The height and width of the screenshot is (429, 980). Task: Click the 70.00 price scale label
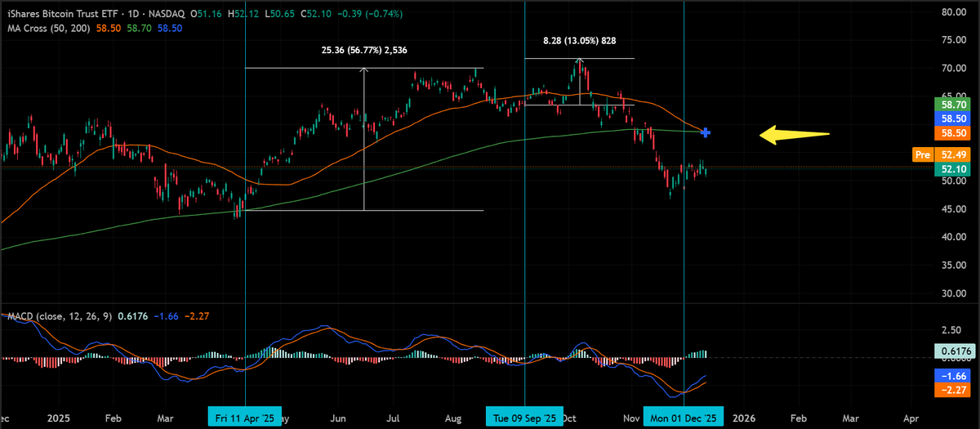(954, 69)
